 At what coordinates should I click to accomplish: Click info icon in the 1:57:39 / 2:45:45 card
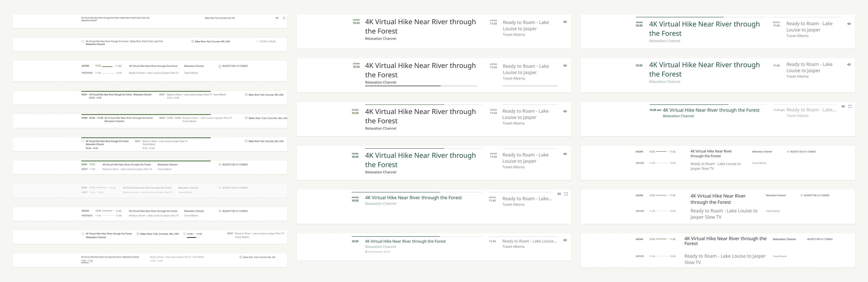tap(83, 41)
